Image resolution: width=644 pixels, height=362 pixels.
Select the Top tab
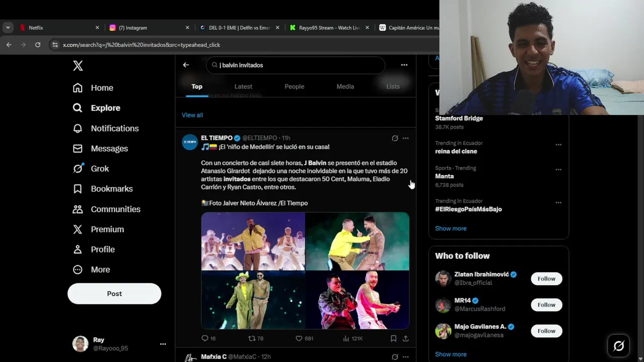(197, 86)
